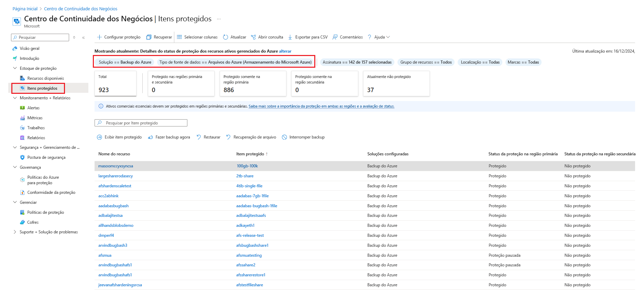Click the Cofres cloud icon
Viewport: 644px width, 299px height.
pyautogui.click(x=22, y=222)
